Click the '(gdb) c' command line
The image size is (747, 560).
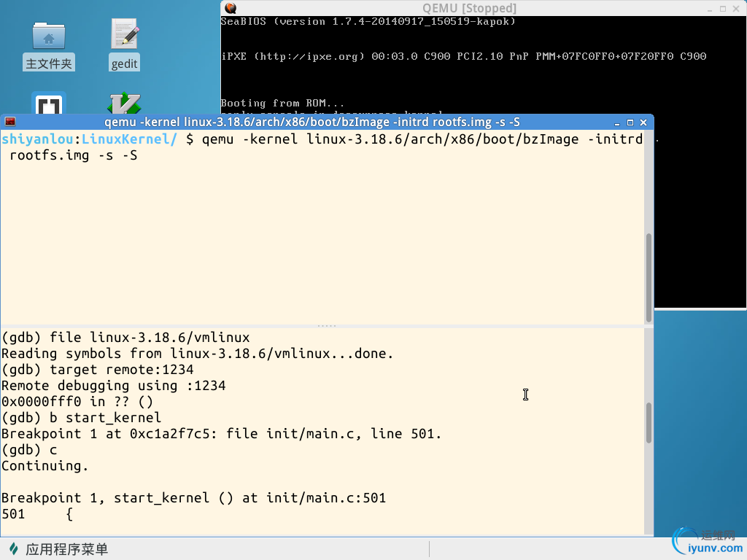(29, 450)
